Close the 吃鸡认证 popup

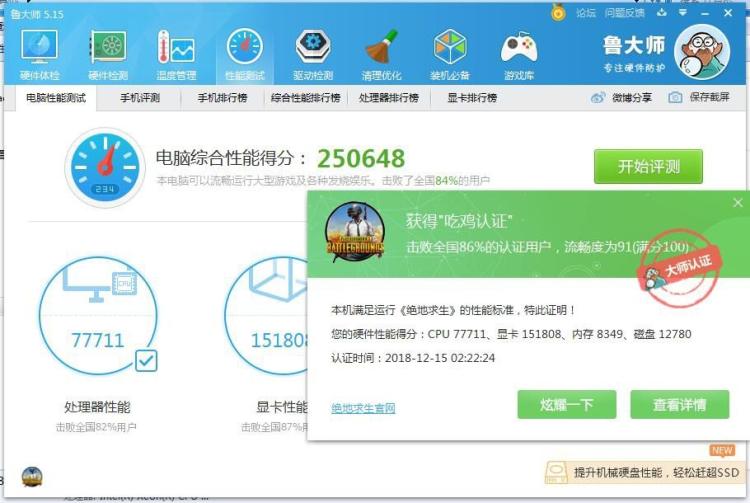(738, 203)
